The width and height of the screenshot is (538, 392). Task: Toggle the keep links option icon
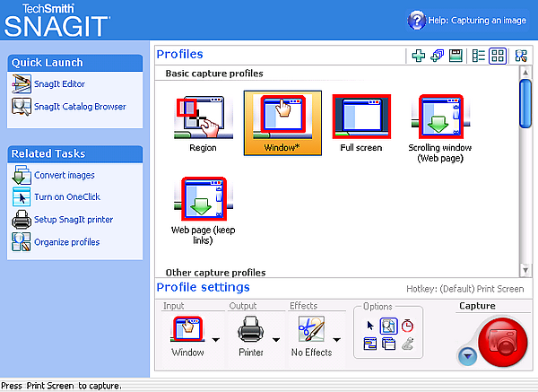click(369, 344)
